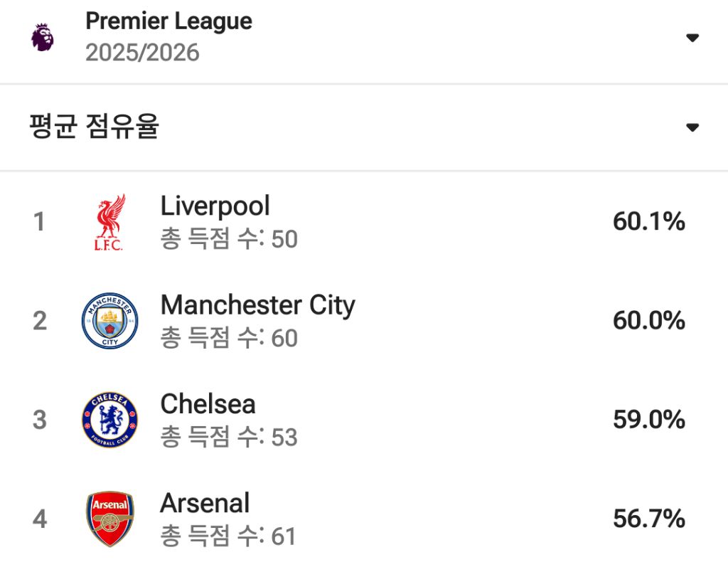Click the 평균 점유율 category label
The image size is (728, 567).
pos(94,127)
